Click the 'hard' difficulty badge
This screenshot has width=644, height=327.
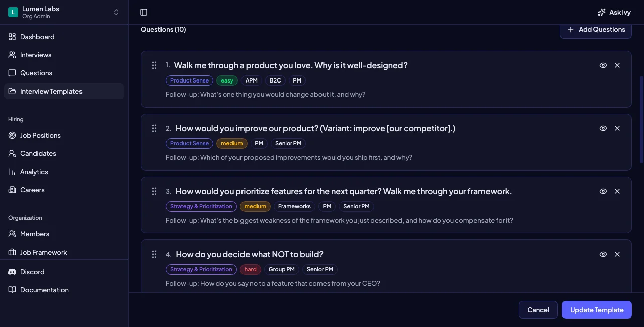251,269
